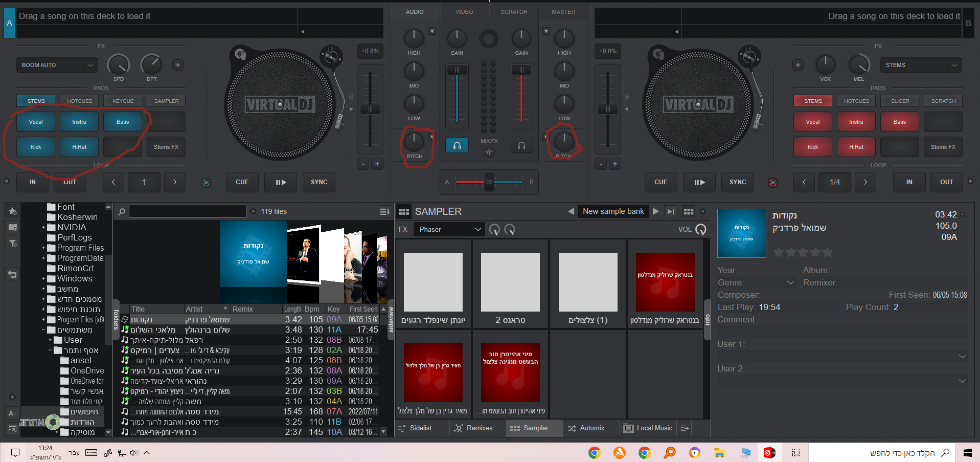Click deck B loop OUT button
Viewport: 980px width, 462px height.
[947, 182]
